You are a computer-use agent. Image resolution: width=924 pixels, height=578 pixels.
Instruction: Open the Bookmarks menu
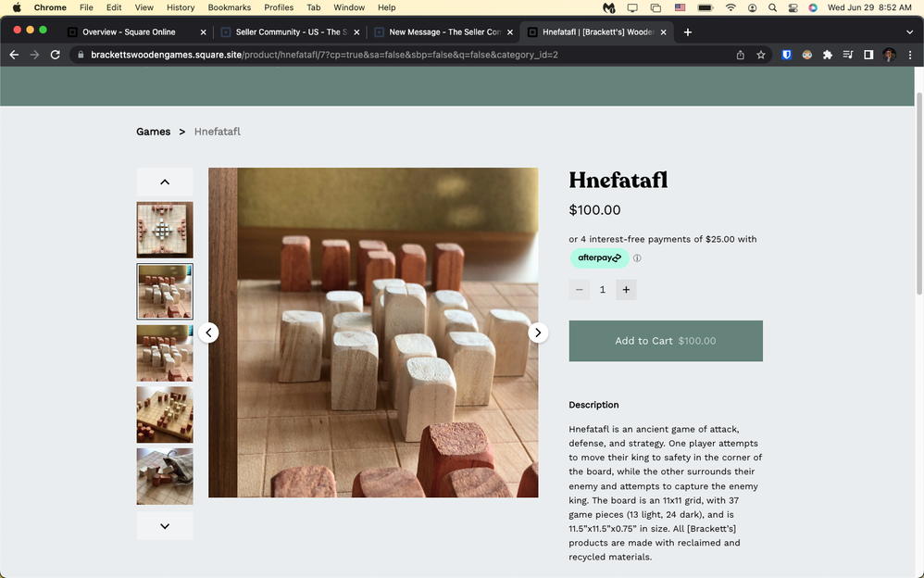click(229, 7)
